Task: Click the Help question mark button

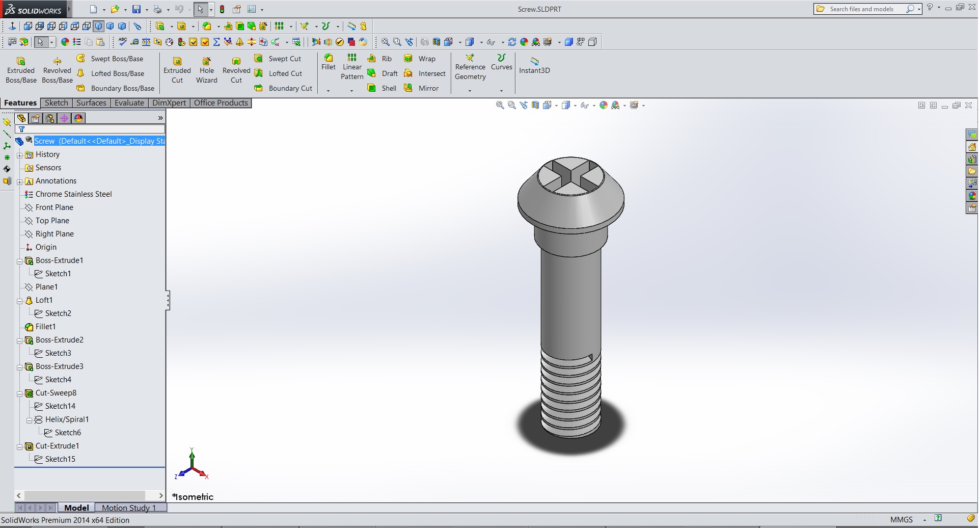Action: [x=930, y=8]
